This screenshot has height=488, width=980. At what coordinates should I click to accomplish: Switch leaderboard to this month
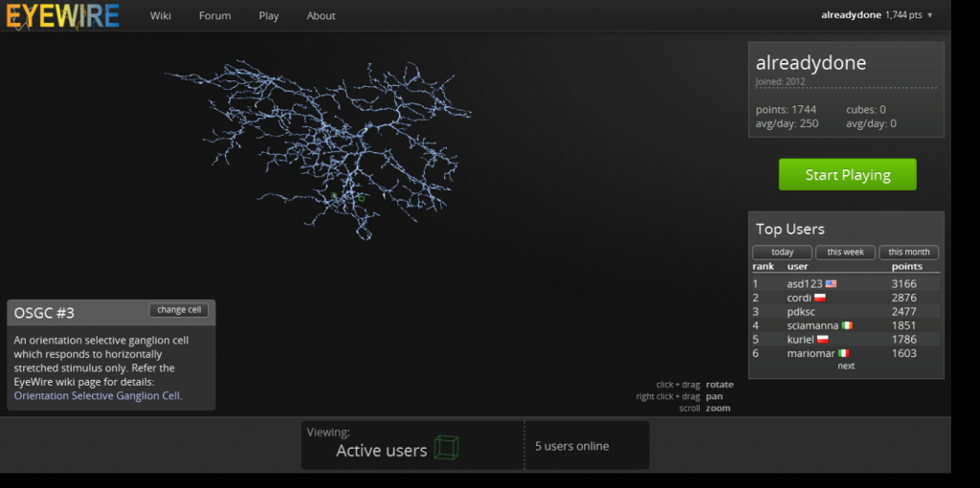[908, 253]
